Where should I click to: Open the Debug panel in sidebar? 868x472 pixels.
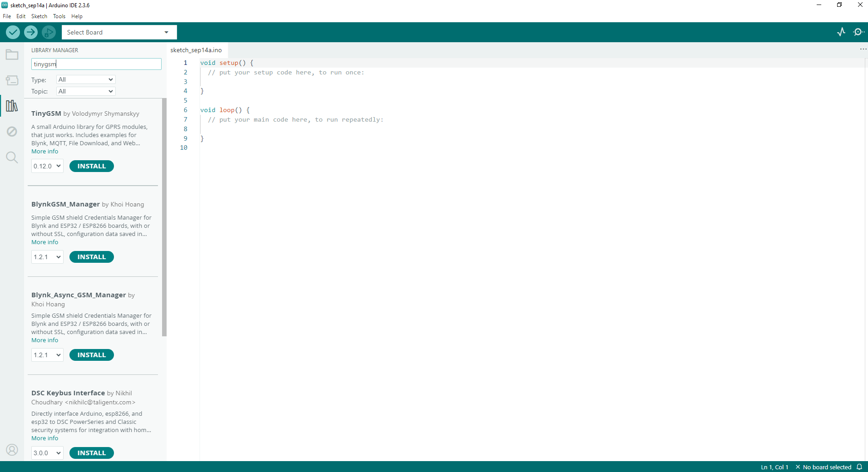coord(12,132)
